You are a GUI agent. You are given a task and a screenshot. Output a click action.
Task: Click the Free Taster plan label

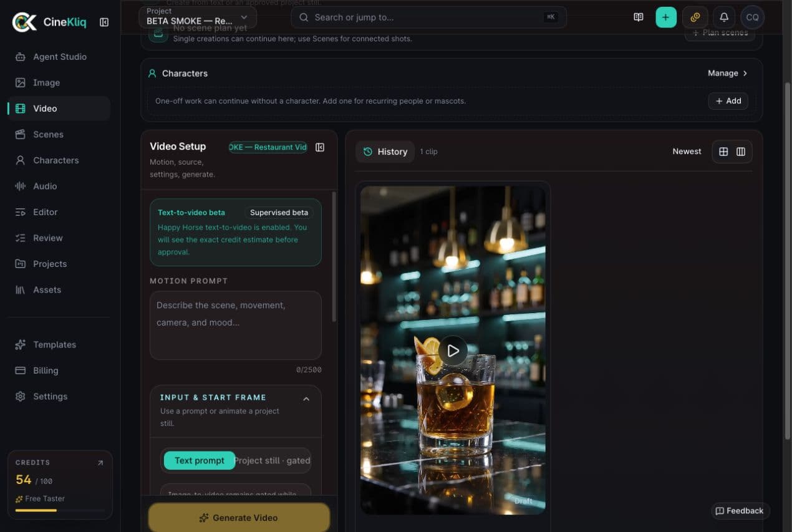pos(40,498)
